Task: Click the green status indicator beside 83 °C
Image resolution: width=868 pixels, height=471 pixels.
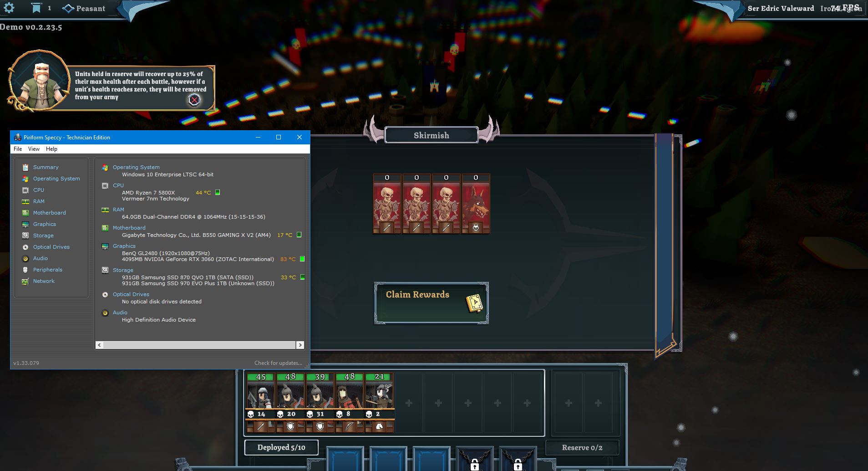Action: [302, 259]
